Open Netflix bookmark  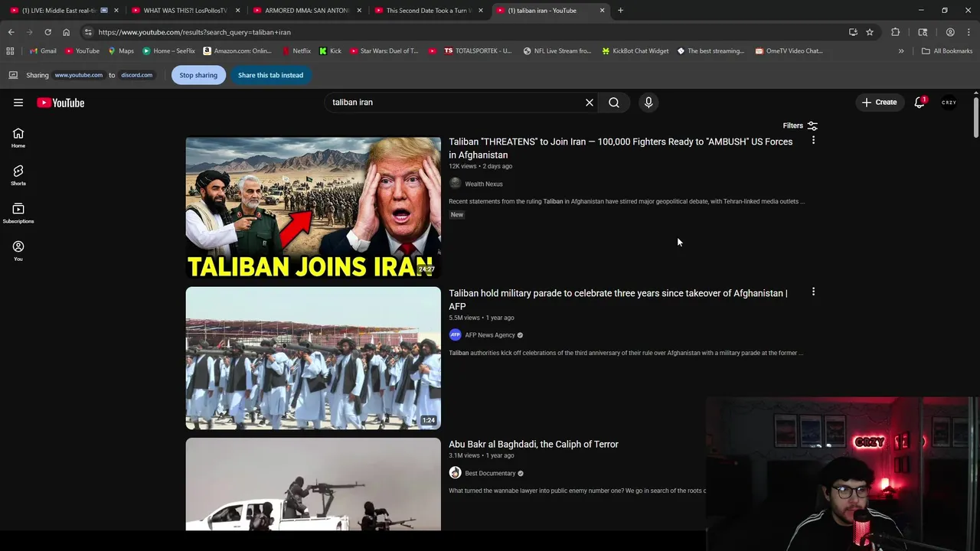tap(296, 51)
